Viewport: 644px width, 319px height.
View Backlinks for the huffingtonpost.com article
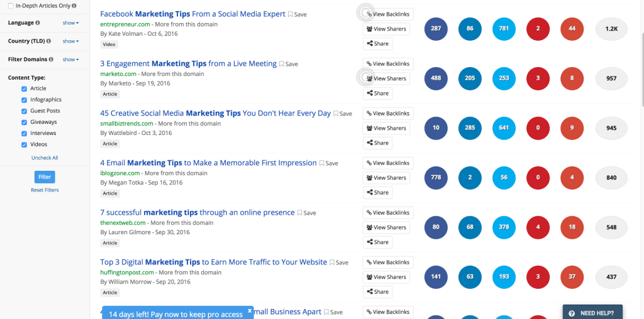tap(387, 262)
